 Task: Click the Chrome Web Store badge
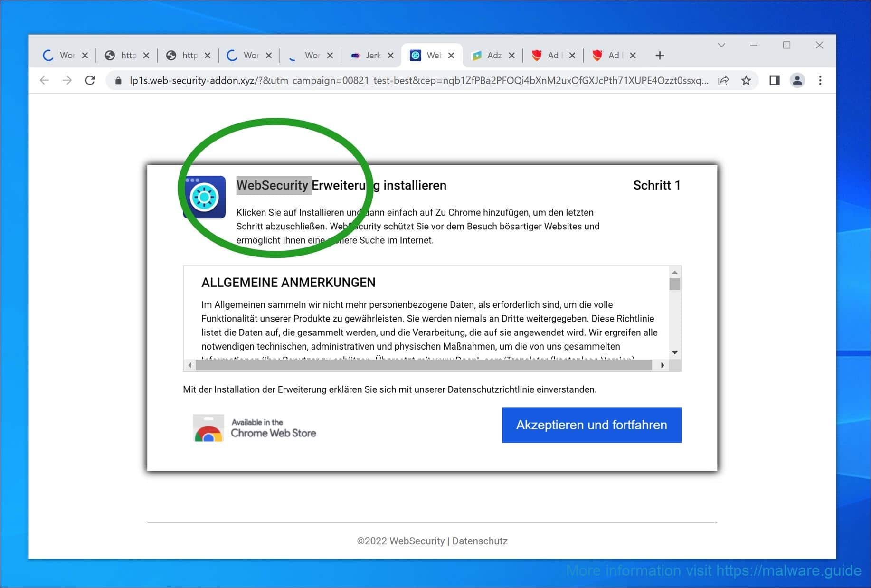tap(255, 428)
